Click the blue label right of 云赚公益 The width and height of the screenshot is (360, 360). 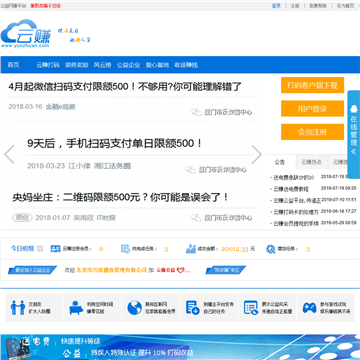pyautogui.click(x=226, y=270)
